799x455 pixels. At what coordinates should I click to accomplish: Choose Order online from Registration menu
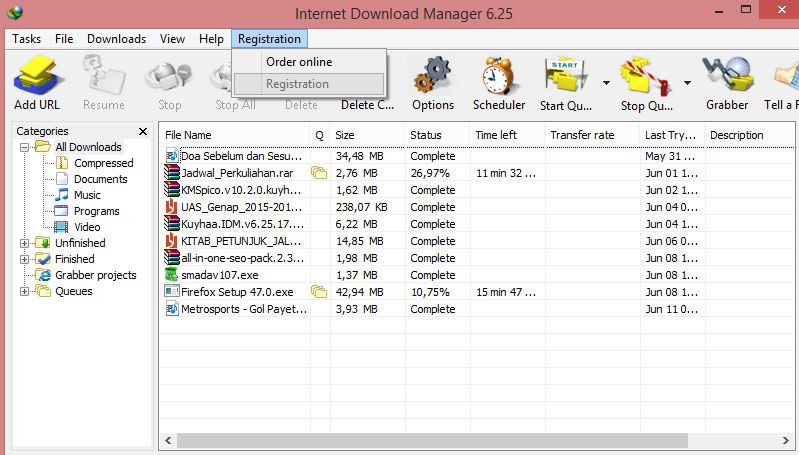[x=309, y=62]
